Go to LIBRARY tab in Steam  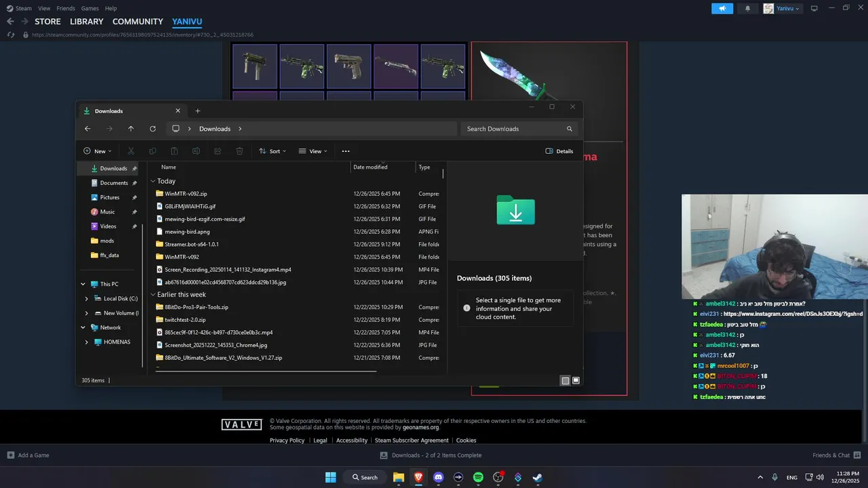click(87, 22)
